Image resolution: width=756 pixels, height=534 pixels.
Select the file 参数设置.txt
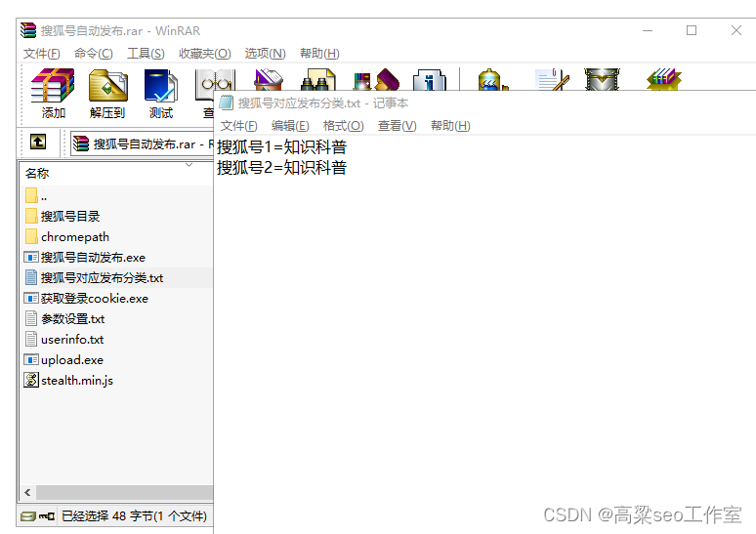[73, 319]
